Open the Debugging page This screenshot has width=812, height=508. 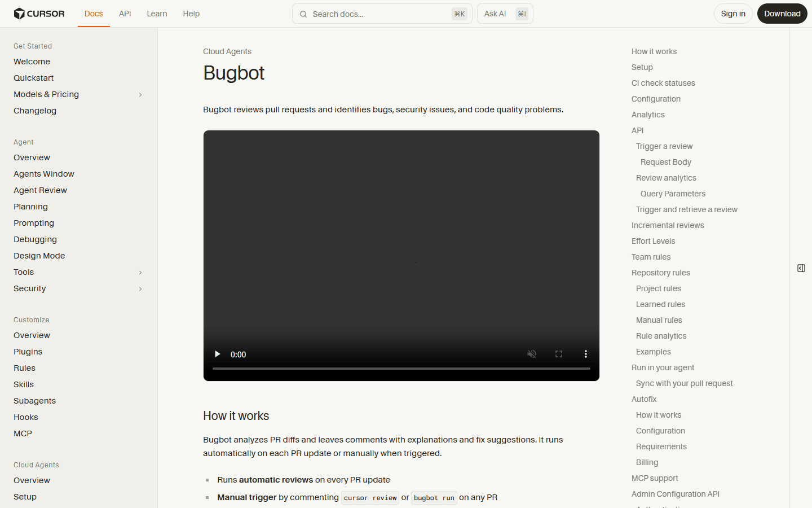[x=35, y=239]
